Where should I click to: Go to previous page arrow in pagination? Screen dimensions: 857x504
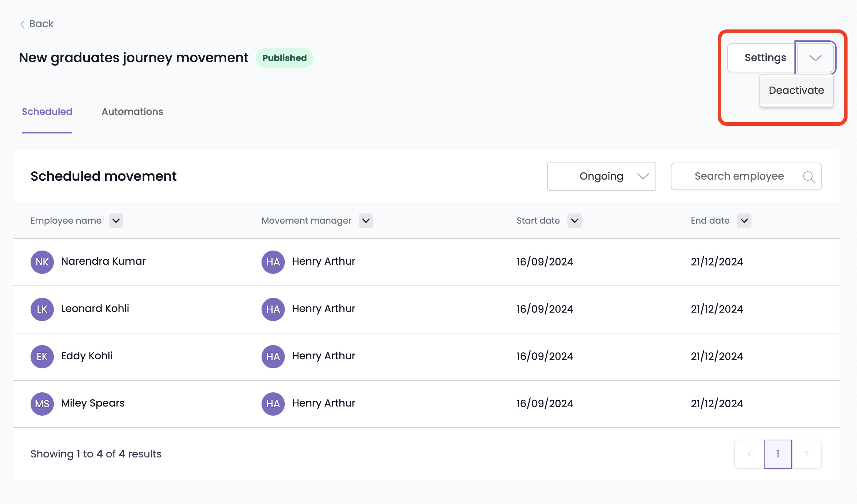coord(749,454)
